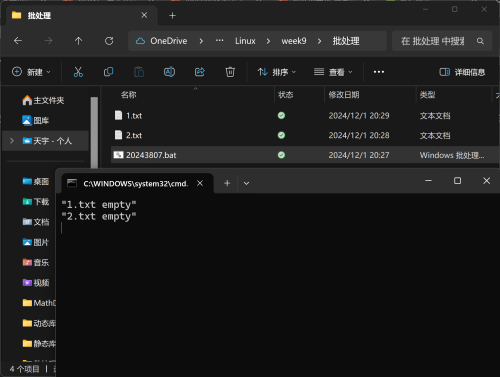Click the navigation pane scrollbar
Viewport: 500px width, 377px height.
click(x=94, y=132)
